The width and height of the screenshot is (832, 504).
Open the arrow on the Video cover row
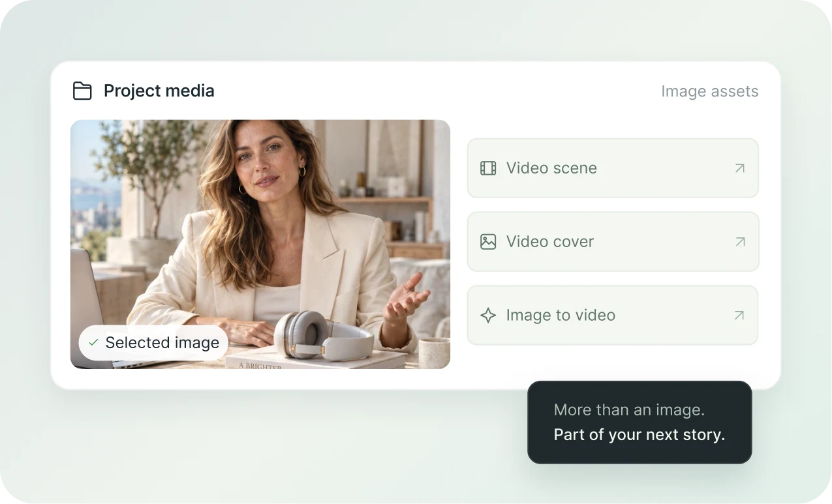pyautogui.click(x=739, y=242)
